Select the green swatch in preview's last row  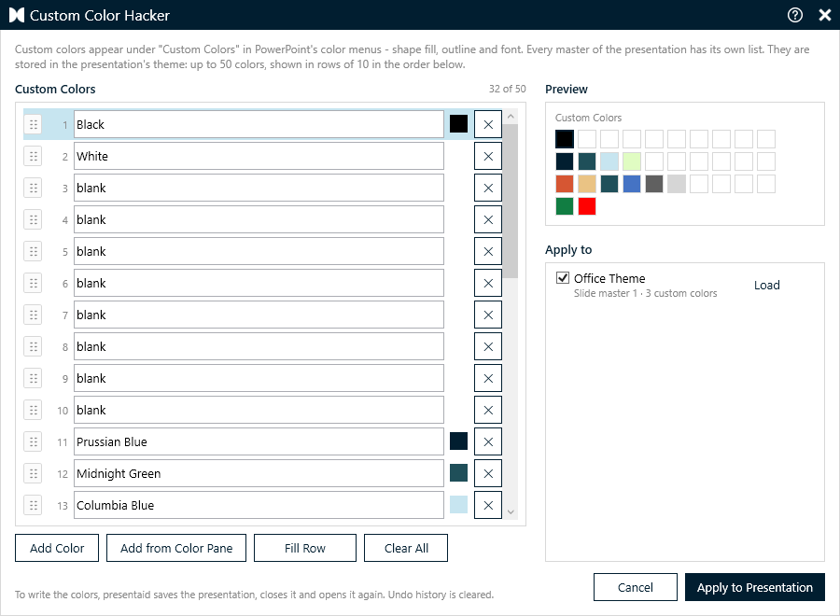click(565, 206)
